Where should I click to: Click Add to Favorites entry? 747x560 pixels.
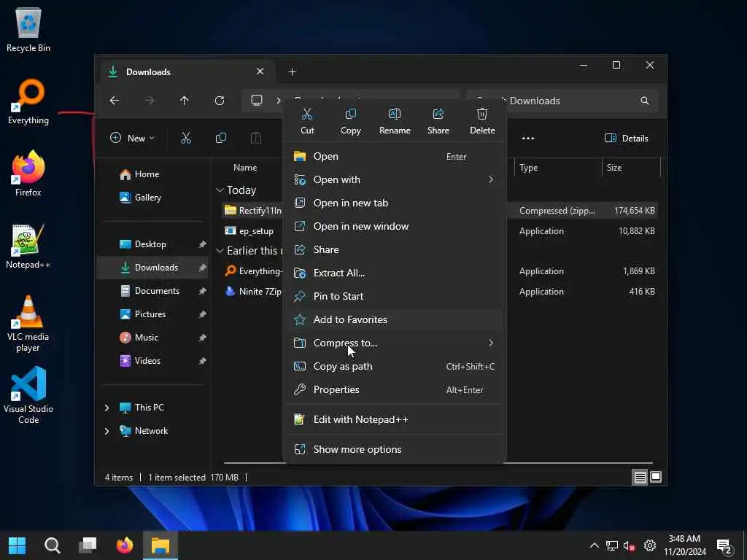click(x=395, y=319)
